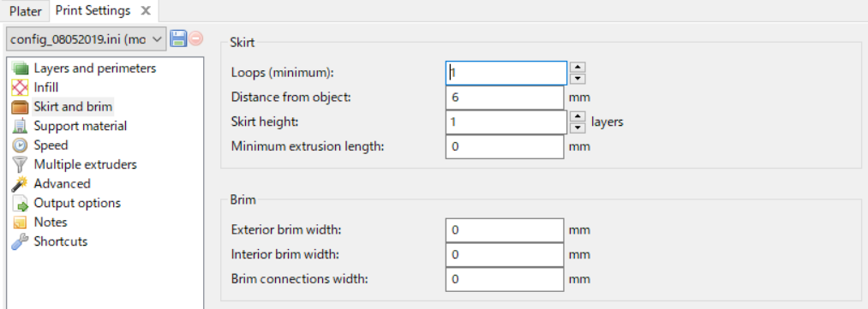Select the Infill crosshatch icon
Viewport: 868px width, 309px height.
[20, 88]
